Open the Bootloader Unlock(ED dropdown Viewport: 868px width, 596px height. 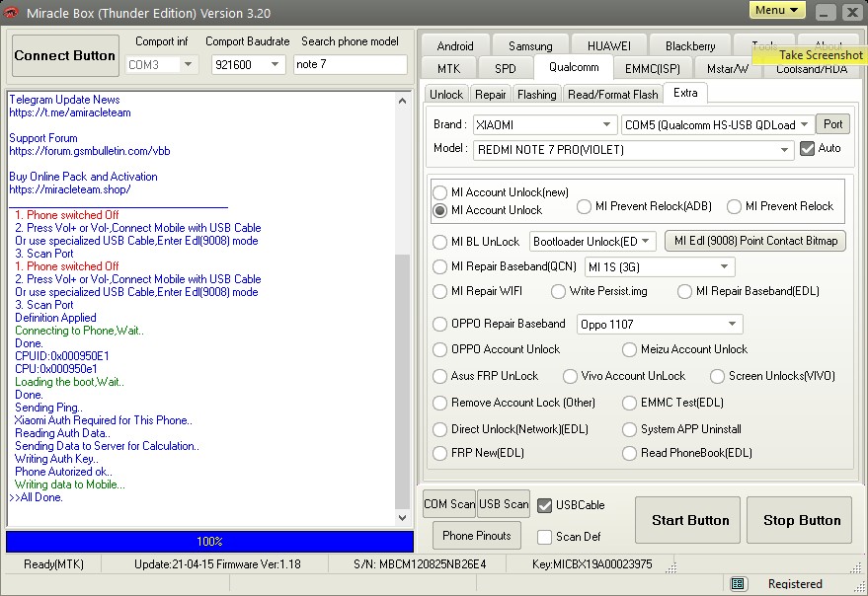point(592,242)
